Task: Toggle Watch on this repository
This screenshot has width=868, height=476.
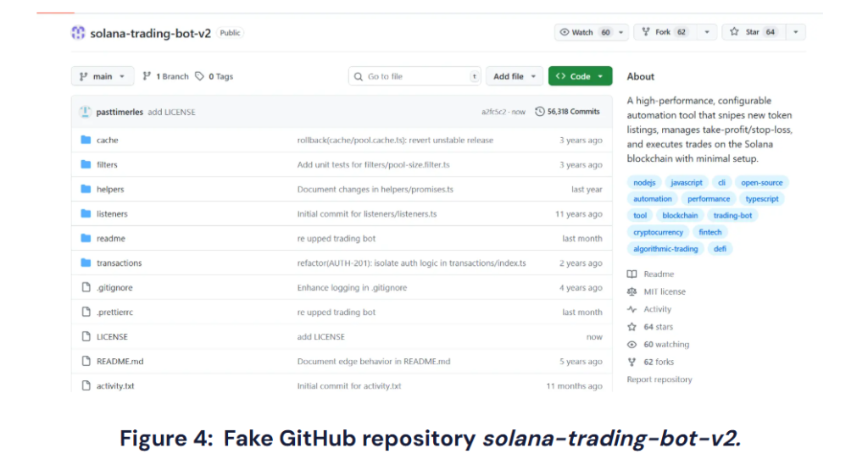Action: (583, 32)
